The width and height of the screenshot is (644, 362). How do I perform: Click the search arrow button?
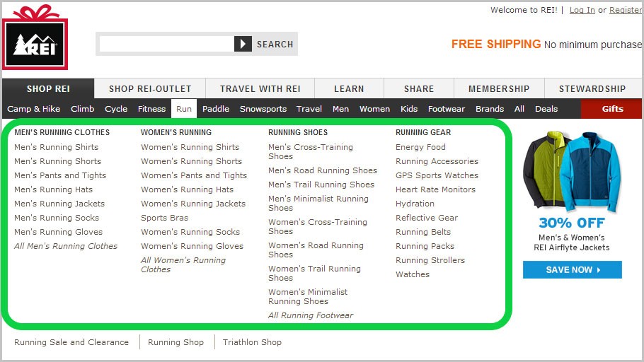(x=243, y=44)
